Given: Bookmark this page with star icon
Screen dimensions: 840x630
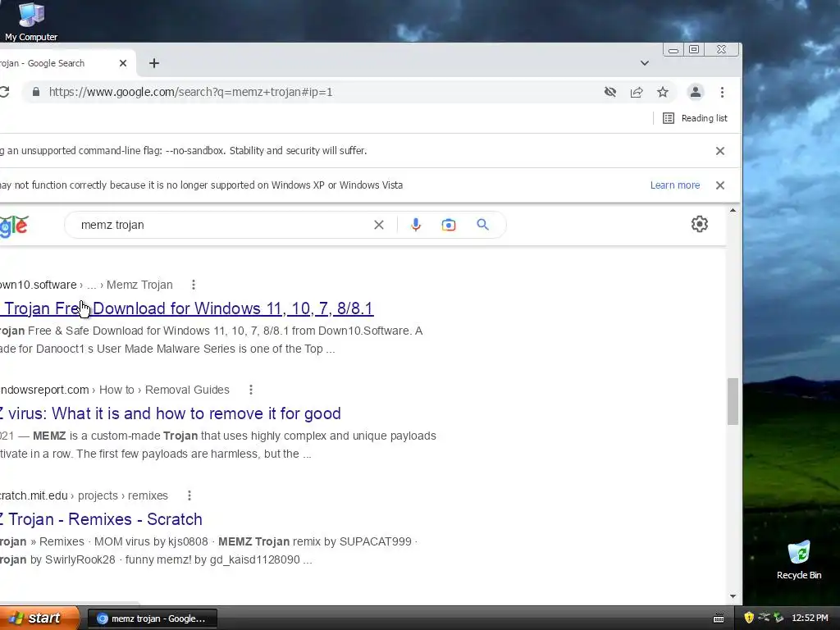Looking at the screenshot, I should (663, 92).
